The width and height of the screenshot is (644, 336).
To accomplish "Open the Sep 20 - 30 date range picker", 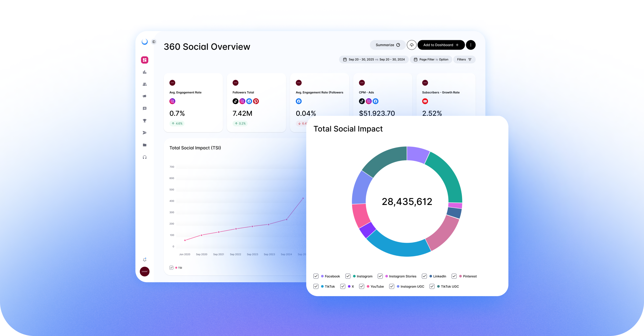I will coord(374,59).
